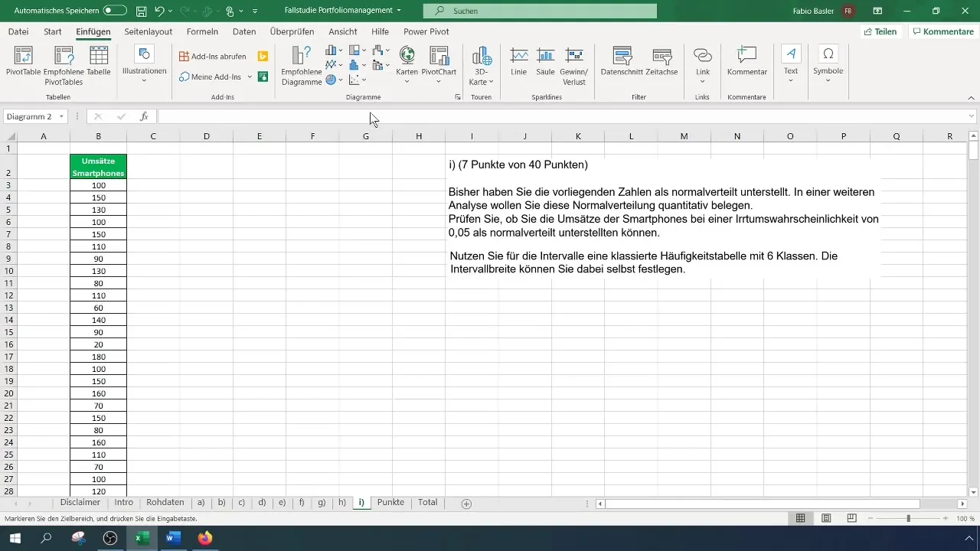Image resolution: width=980 pixels, height=551 pixels.
Task: Click the zoom slider
Action: [909, 518]
